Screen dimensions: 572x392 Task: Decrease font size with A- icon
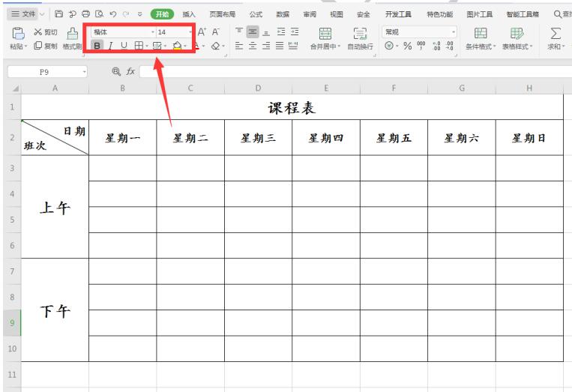[216, 31]
